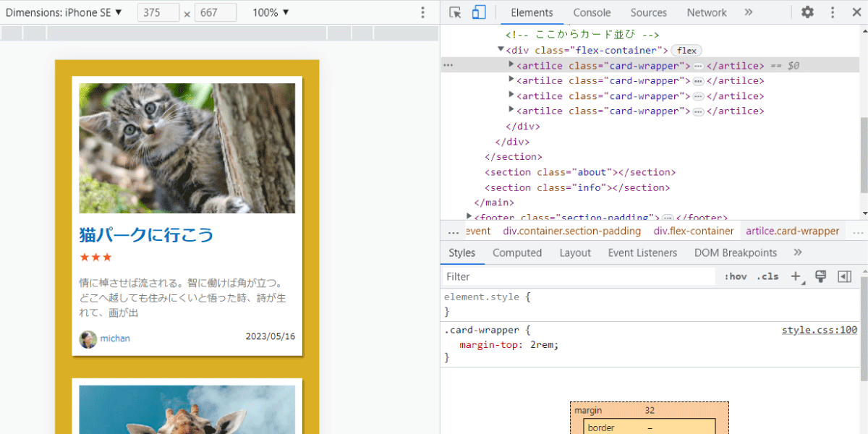The width and height of the screenshot is (868, 434).
Task: Open the DevTools customize kebab menu
Action: (833, 12)
